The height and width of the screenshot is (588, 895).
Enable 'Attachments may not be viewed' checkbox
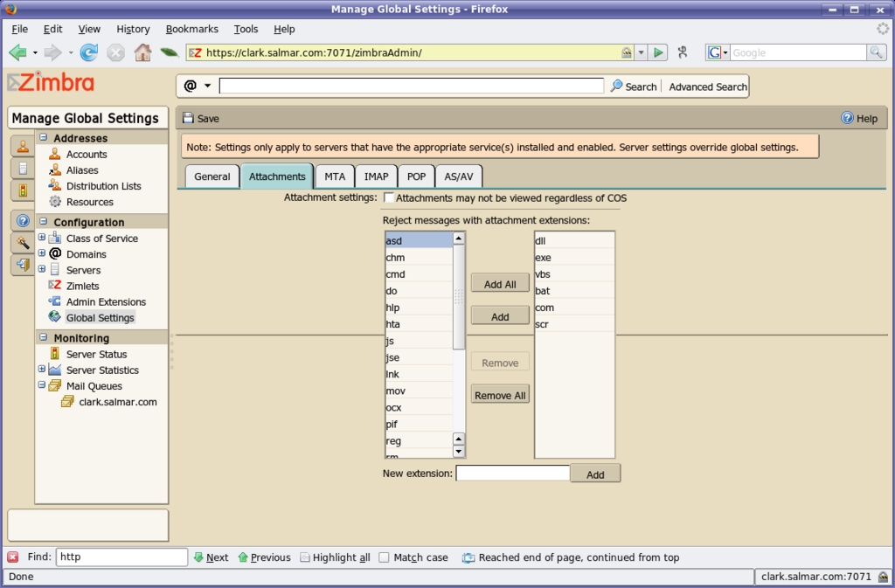pyautogui.click(x=390, y=198)
